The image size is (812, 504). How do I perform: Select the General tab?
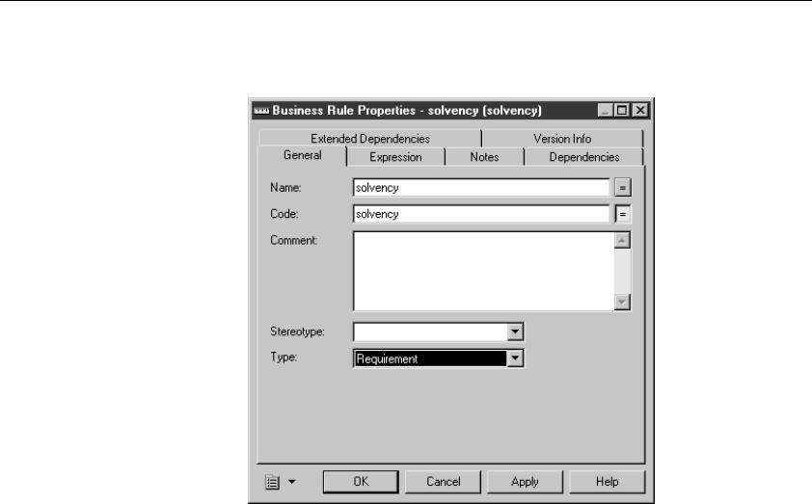tap(303, 155)
